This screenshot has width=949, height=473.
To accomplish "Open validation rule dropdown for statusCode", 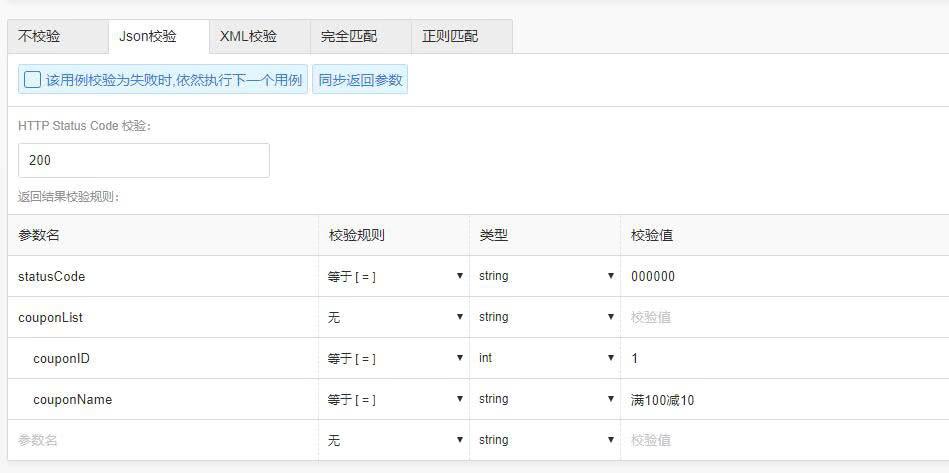I will (x=394, y=276).
